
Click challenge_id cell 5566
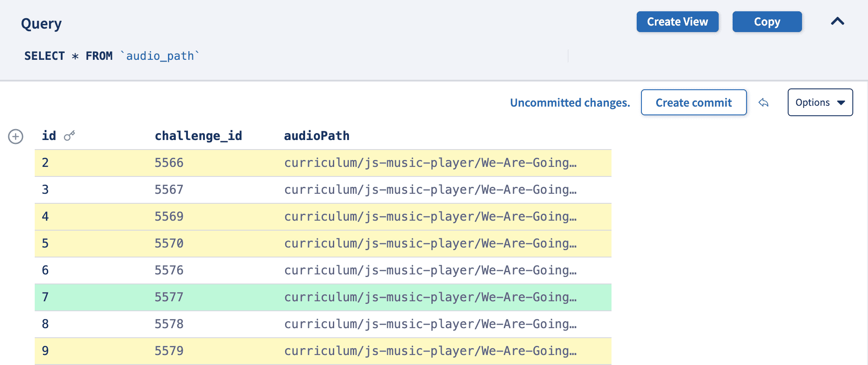coord(169,163)
